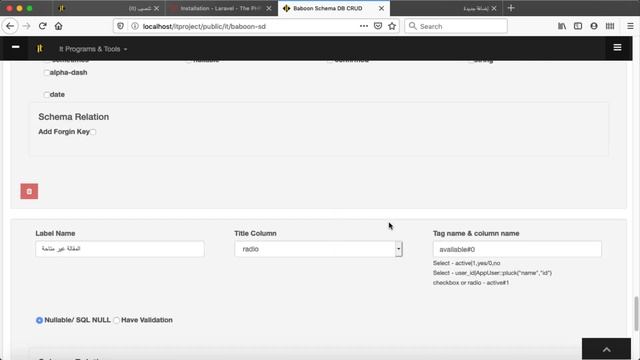
Task: Click the yellow 'it' logo in navbar
Action: pyautogui.click(x=40, y=49)
